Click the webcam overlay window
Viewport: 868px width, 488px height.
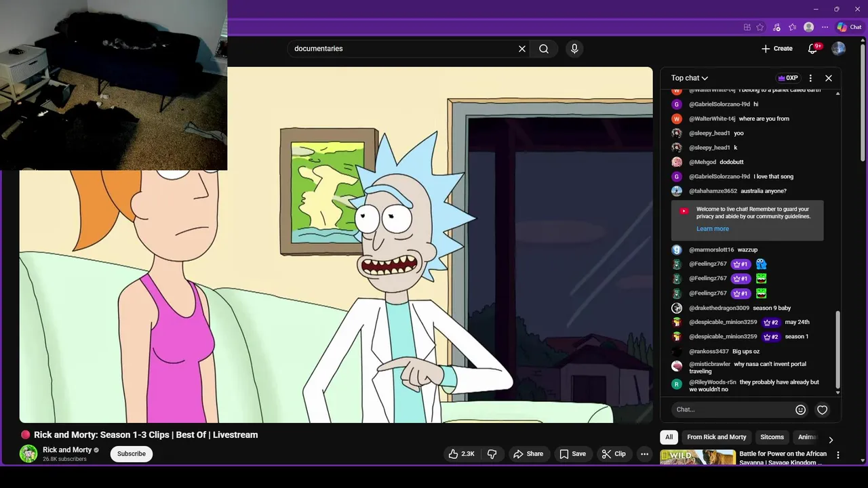point(113,85)
